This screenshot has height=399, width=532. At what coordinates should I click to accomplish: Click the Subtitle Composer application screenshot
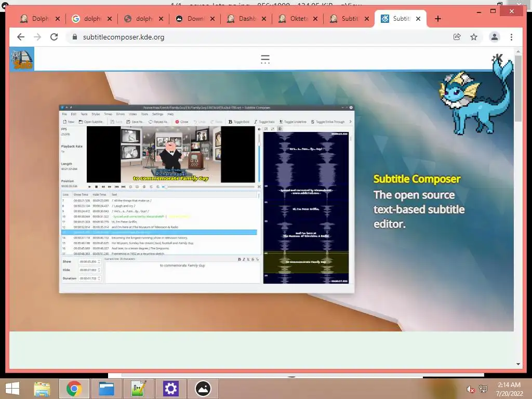coord(207,199)
